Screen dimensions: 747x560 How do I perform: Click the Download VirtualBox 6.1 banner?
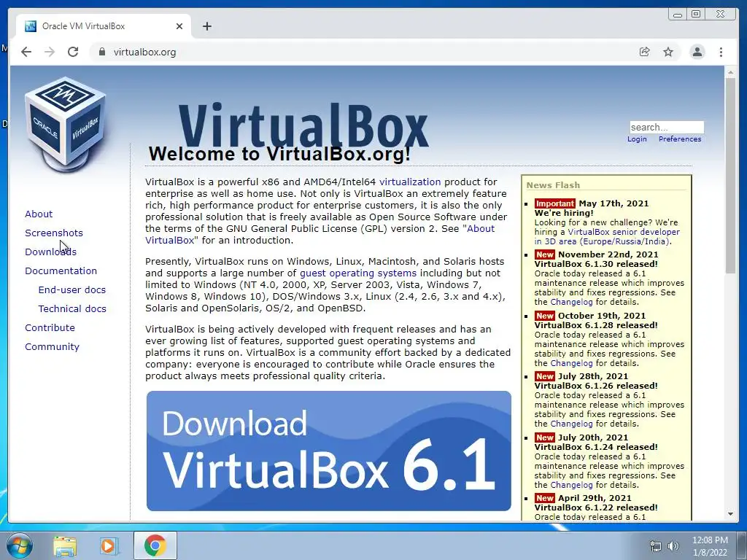(x=329, y=451)
